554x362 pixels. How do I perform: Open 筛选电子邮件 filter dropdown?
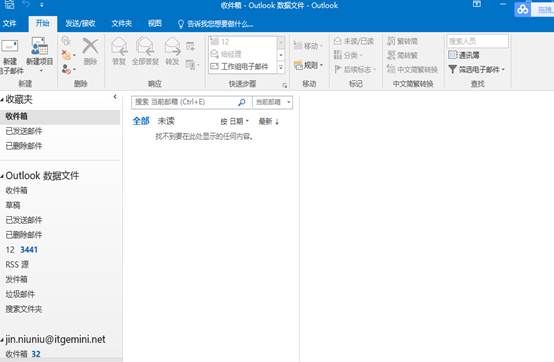[x=476, y=69]
